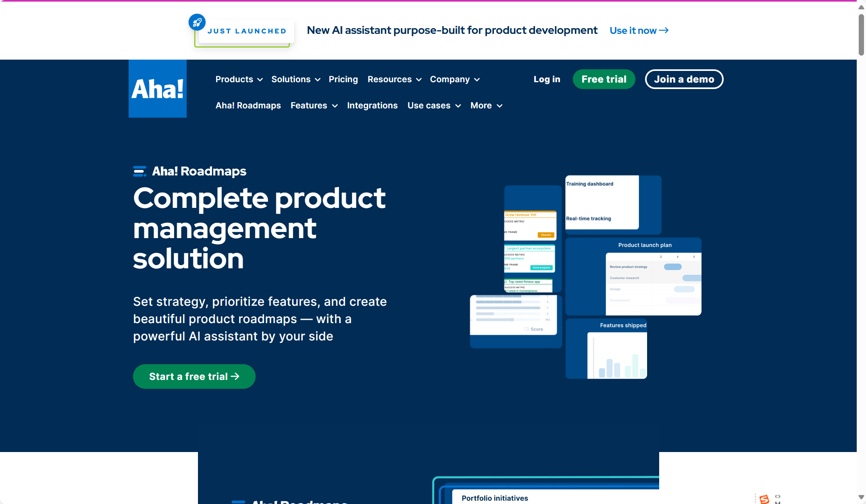Go to the Pricing page
The width and height of the screenshot is (866, 504).
pos(343,79)
